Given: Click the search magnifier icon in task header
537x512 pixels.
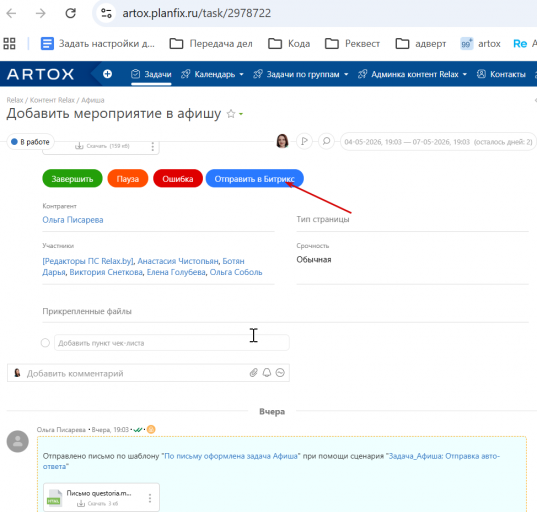Looking at the screenshot, I should coord(326,141).
